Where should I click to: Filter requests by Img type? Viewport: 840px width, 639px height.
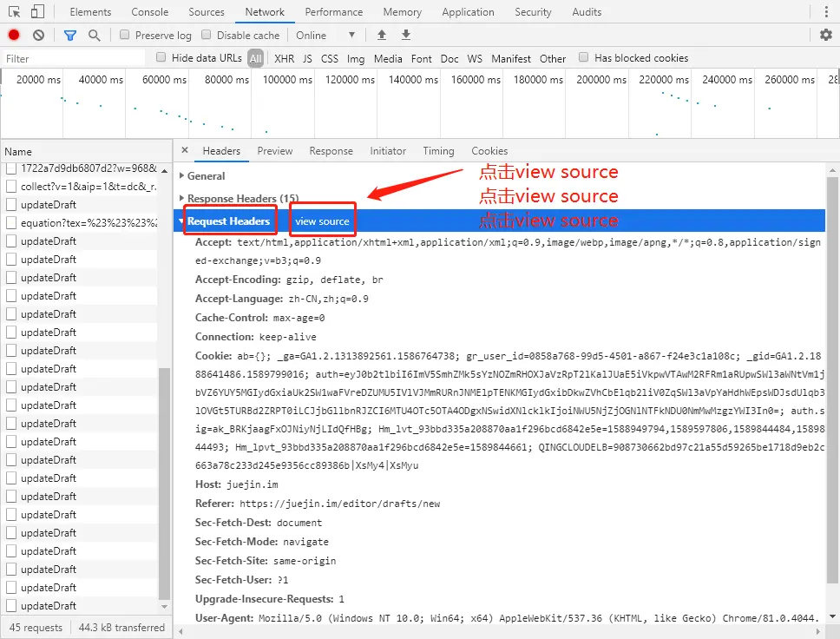[x=356, y=58]
